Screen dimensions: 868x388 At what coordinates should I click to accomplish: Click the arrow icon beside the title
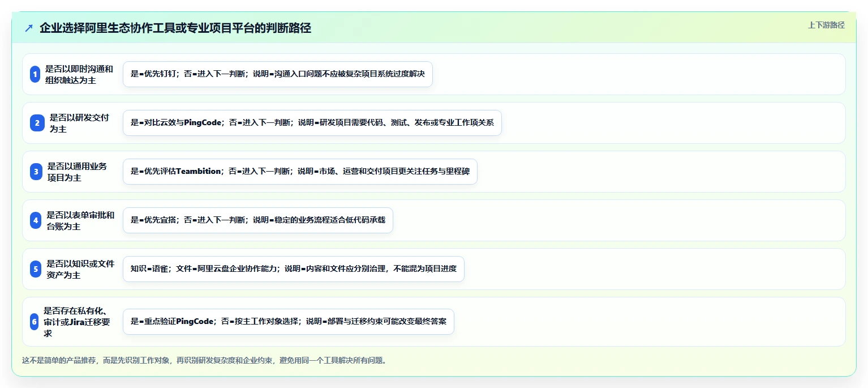[29, 28]
